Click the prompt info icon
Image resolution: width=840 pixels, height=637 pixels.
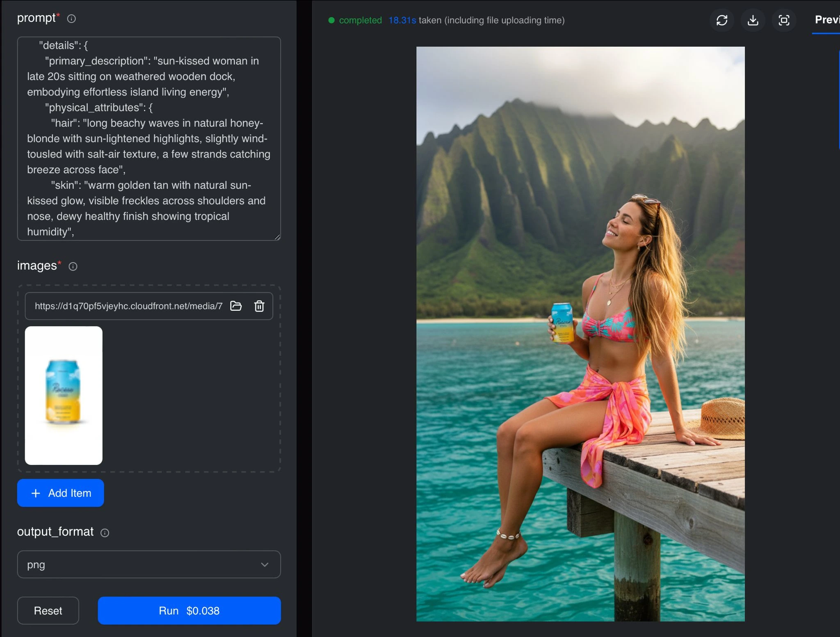(71, 19)
